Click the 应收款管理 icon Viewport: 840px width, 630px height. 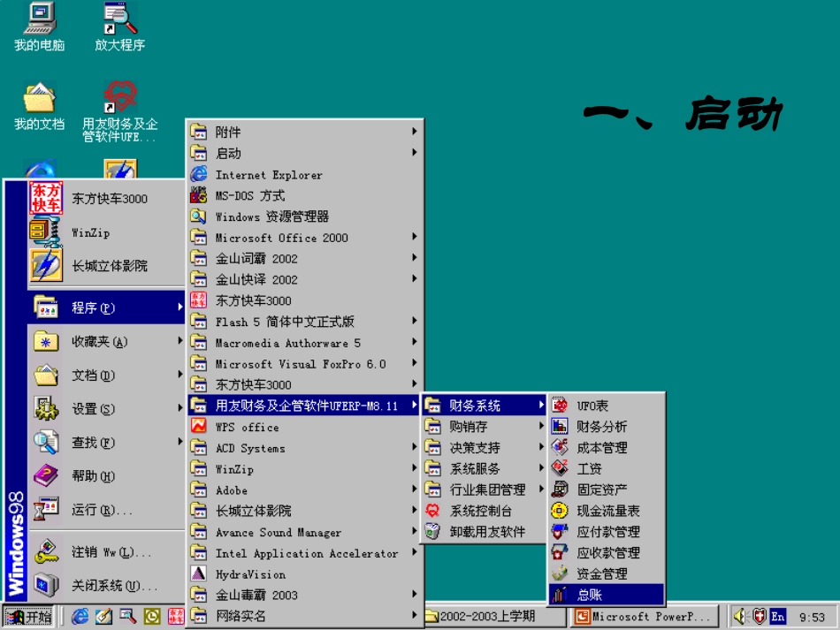[x=560, y=552]
